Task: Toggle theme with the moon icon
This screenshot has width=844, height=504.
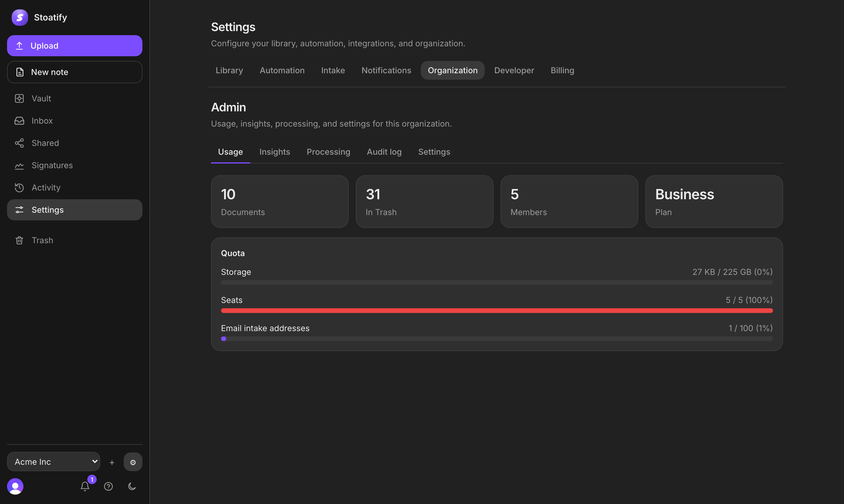Action: click(132, 486)
